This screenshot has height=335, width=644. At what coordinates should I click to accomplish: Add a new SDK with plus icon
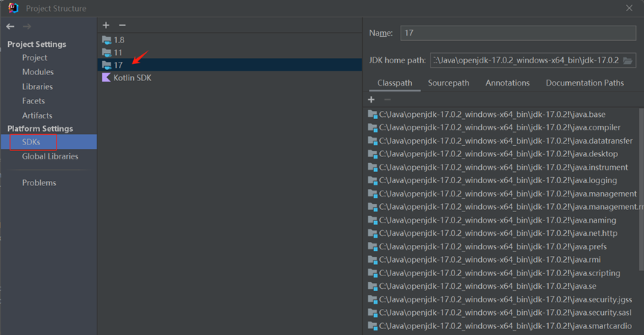[106, 25]
